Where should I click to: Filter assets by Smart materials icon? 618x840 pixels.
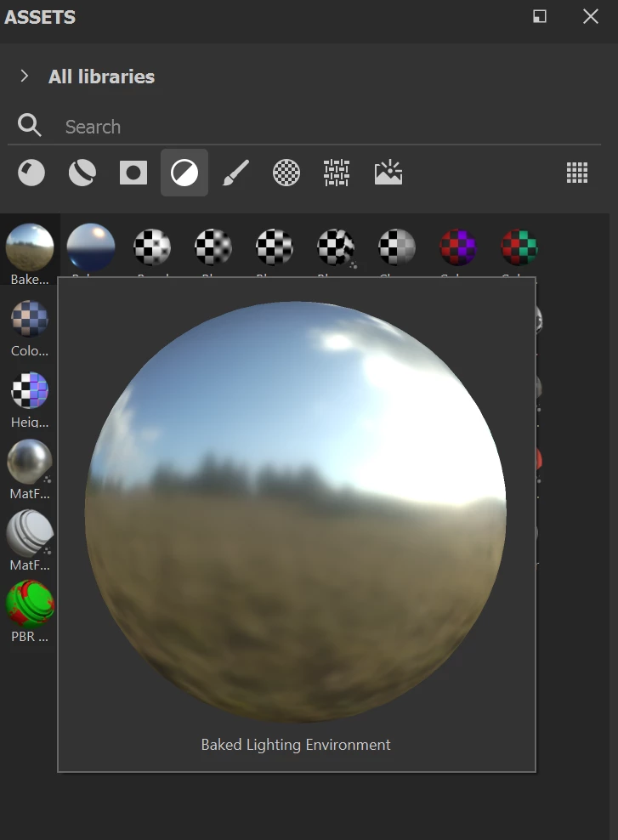pyautogui.click(x=82, y=173)
